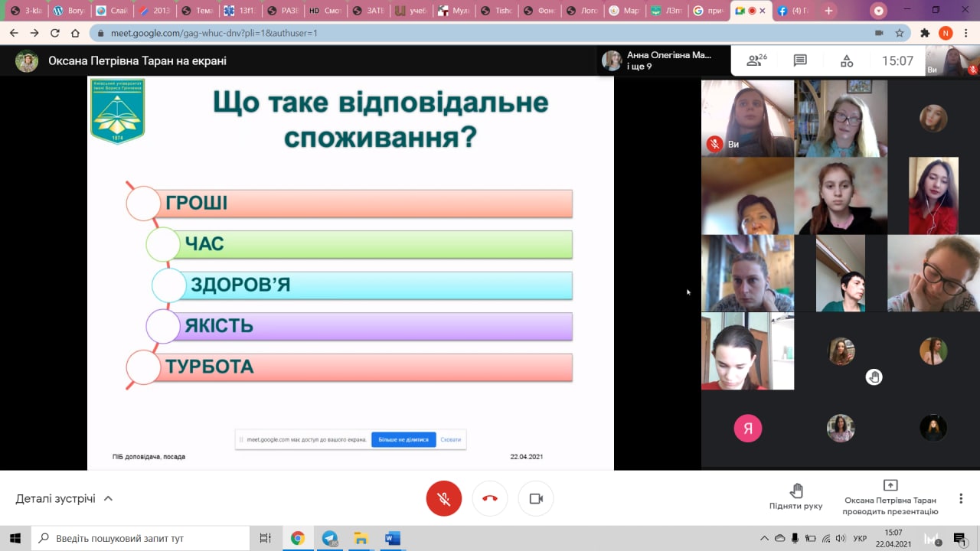Expand Деталі зустрічі meeting details
This screenshot has width=980, height=551.
pyautogui.click(x=64, y=499)
